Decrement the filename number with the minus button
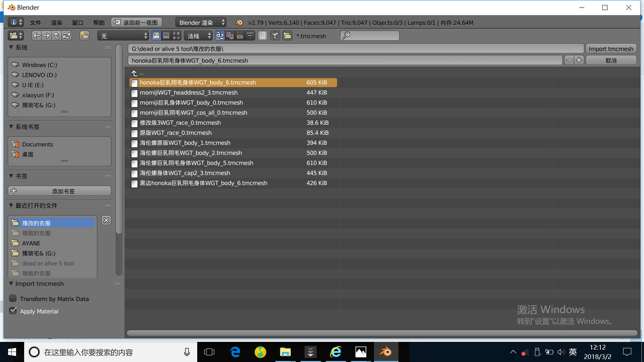This screenshot has height=362, width=644. (569, 60)
